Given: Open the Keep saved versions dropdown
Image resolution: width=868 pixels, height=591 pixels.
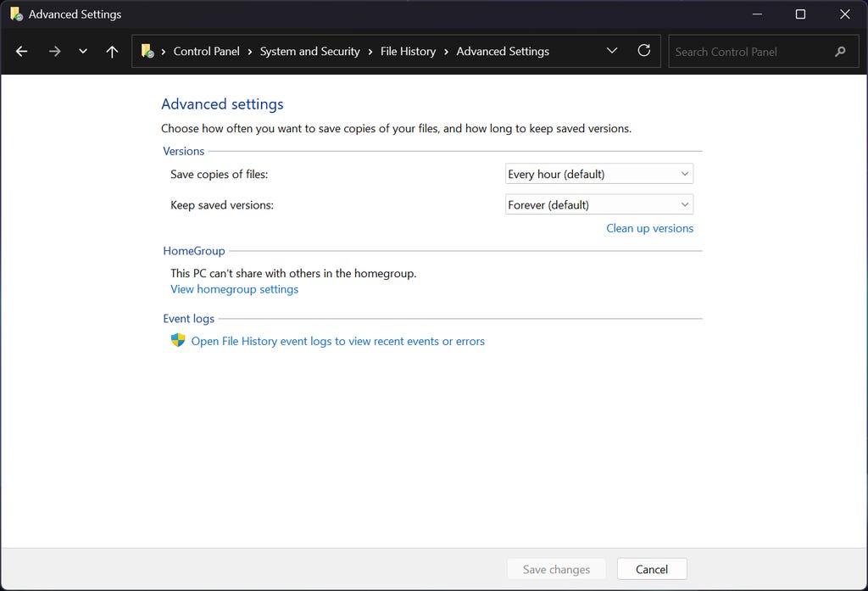Looking at the screenshot, I should pyautogui.click(x=599, y=204).
